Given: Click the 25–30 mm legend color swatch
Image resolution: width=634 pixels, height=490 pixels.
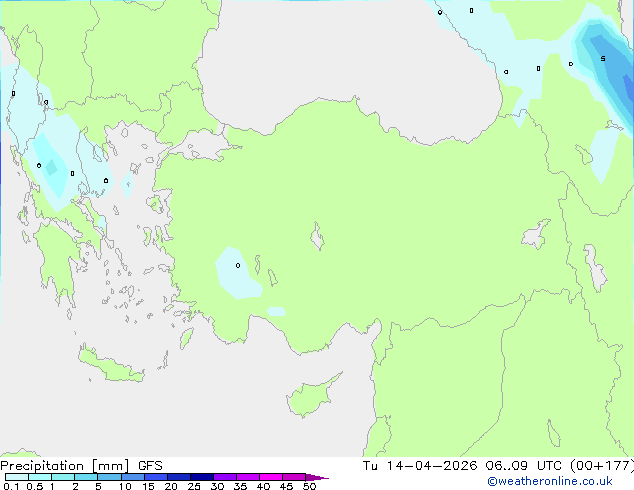Looking at the screenshot, I should tap(202, 477).
